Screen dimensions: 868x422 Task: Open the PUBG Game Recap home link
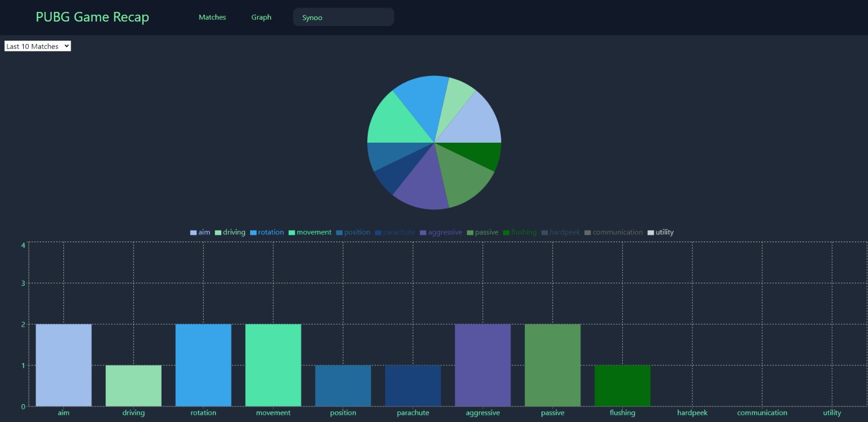pos(92,17)
